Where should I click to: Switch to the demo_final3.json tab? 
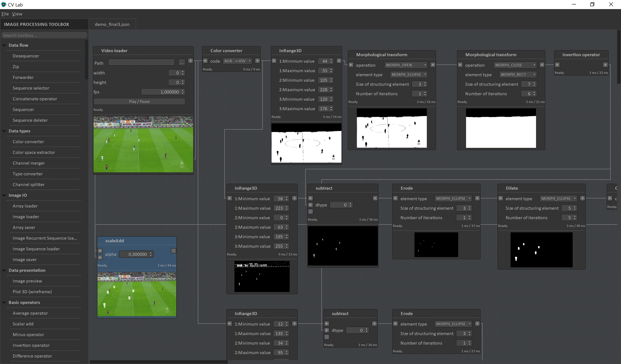pyautogui.click(x=112, y=24)
